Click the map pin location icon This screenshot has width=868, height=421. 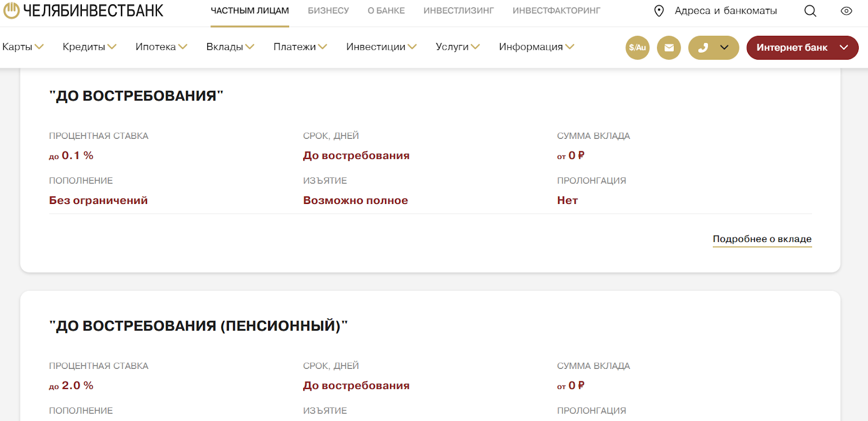tap(659, 11)
